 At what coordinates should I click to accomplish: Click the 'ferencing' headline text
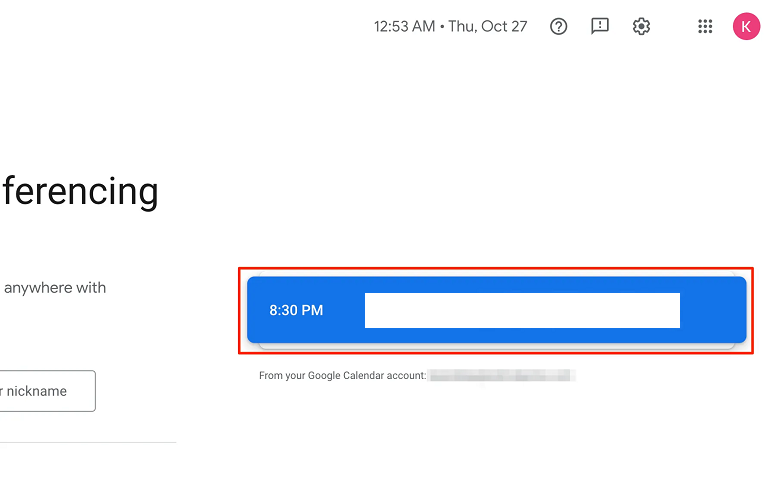(81, 192)
